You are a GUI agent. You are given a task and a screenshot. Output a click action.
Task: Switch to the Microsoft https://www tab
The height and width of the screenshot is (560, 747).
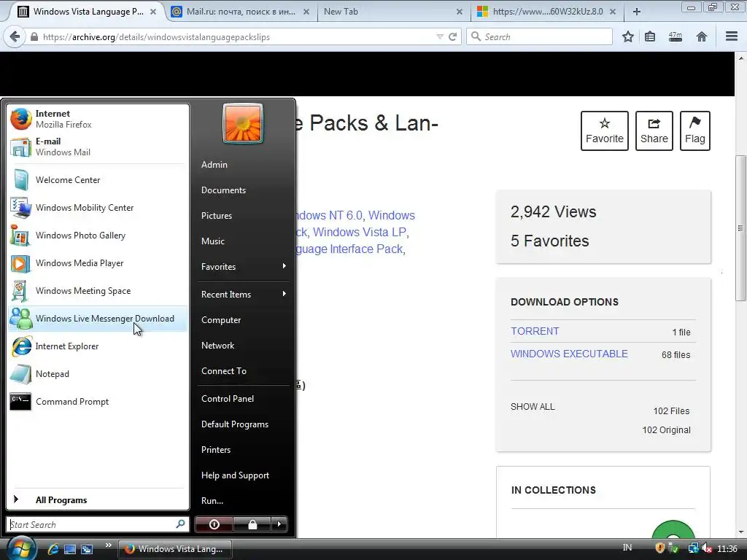pos(547,12)
